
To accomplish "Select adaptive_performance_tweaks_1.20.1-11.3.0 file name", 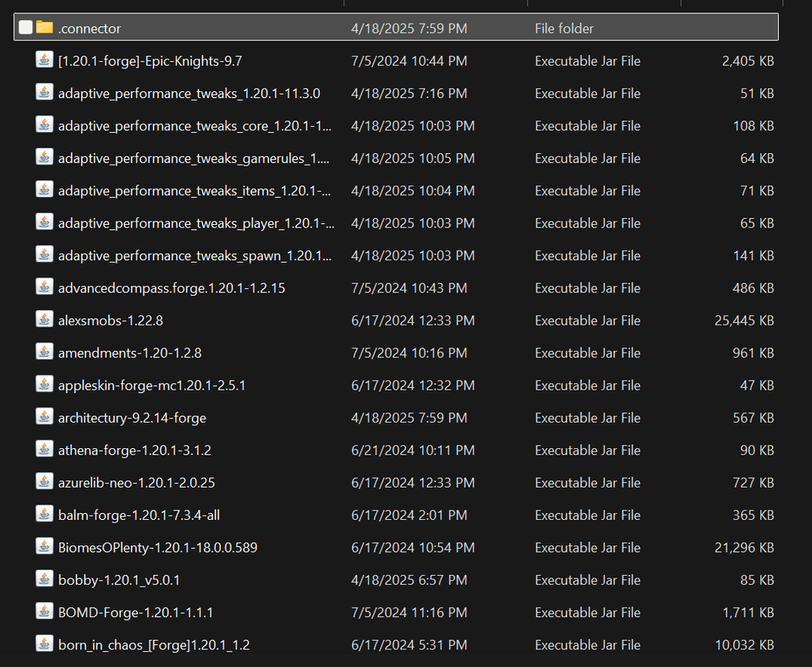I will [189, 94].
